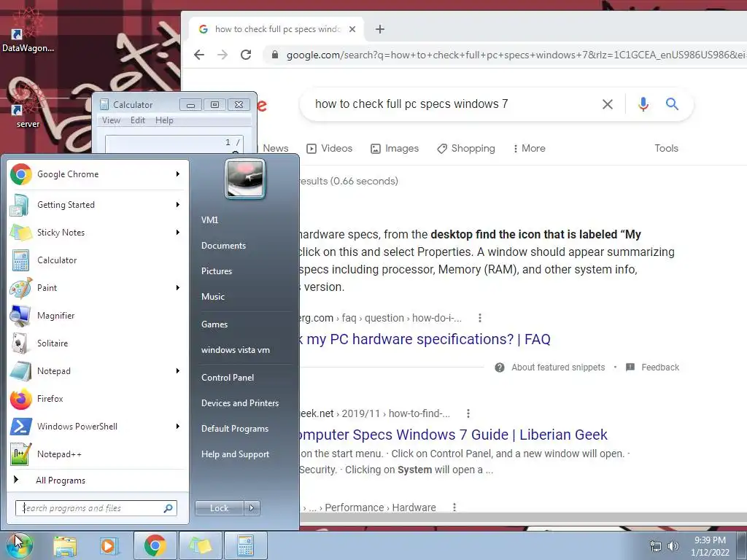This screenshot has width=747, height=560.
Task: Click the volume speaker tray icon
Action: [673, 546]
